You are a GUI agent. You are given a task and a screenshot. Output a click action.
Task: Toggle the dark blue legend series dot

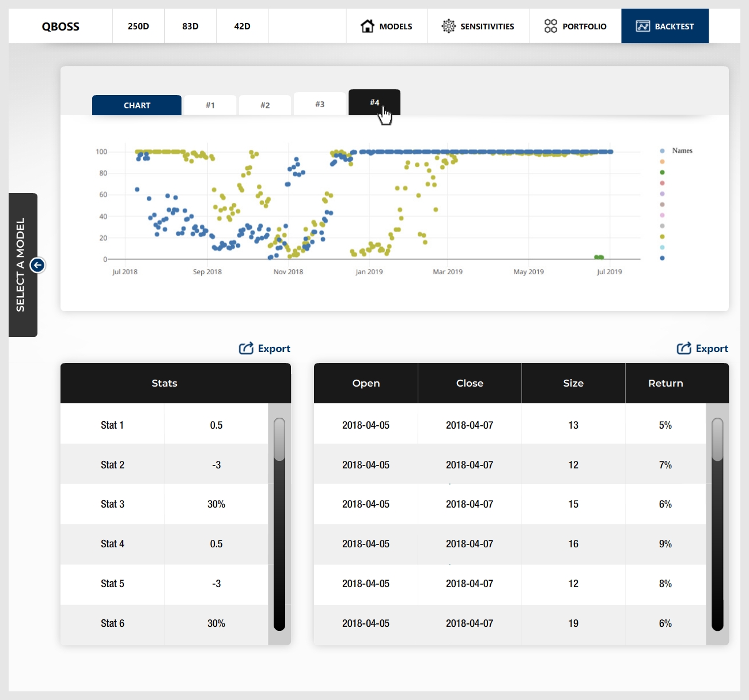tap(662, 258)
